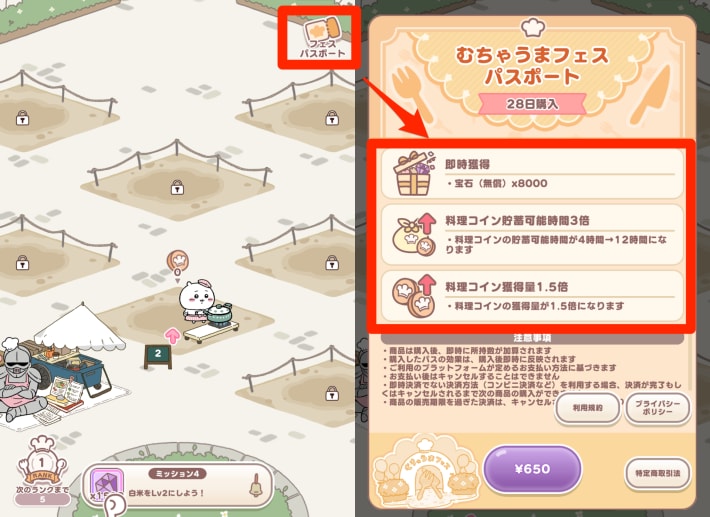Tap the armored knight vendor
The width and height of the screenshot is (710, 517).
[x=19, y=378]
